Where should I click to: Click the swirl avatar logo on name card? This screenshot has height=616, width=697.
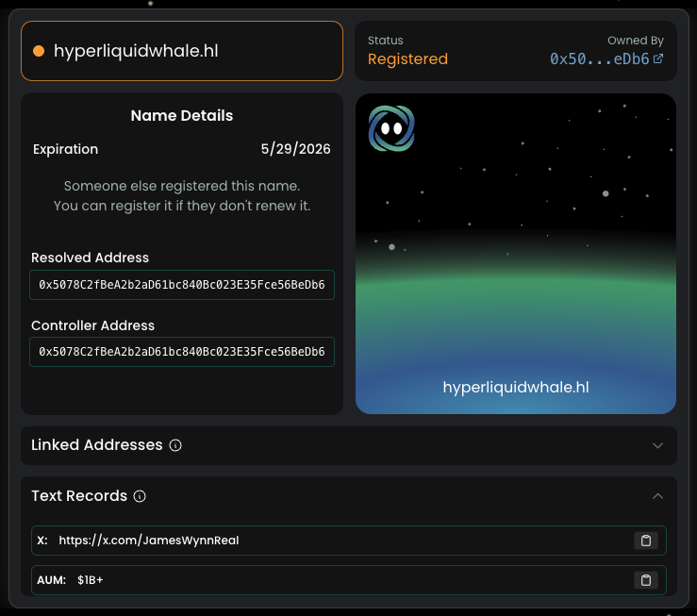click(391, 128)
